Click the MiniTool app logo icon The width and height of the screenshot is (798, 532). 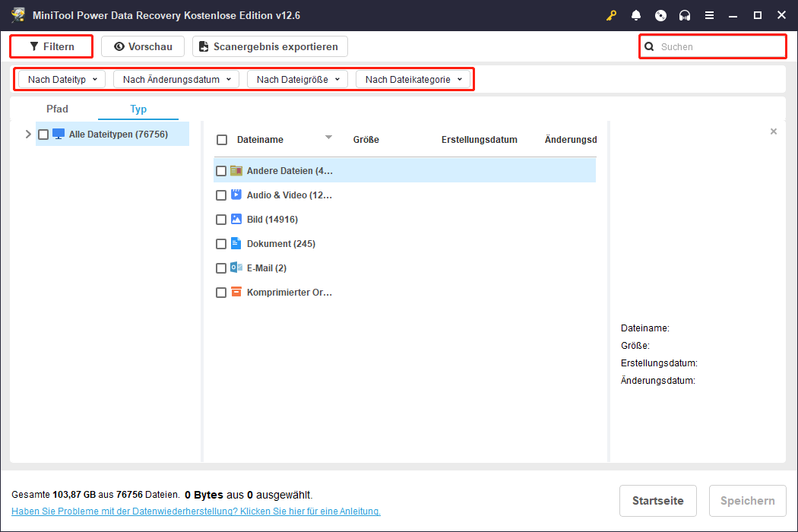pos(18,14)
